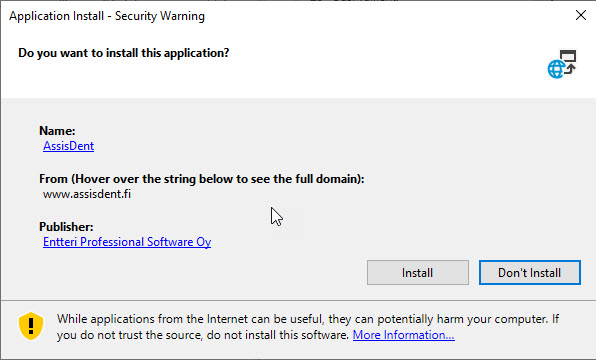
Task: Choose the Don't Install button
Action: point(529,273)
